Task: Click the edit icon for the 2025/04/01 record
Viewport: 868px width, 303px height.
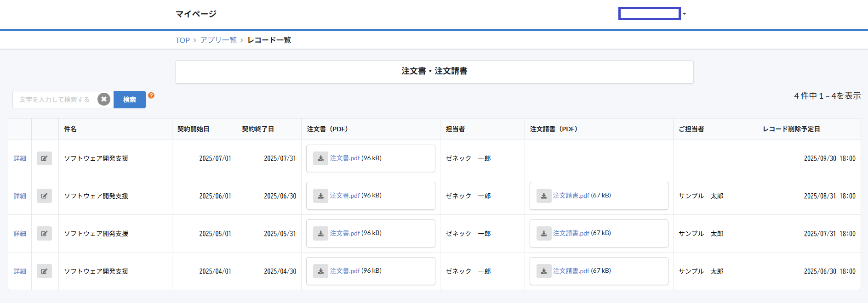Action: 44,271
